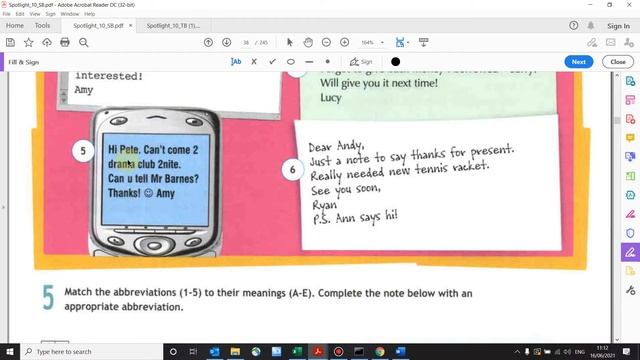Screen dimensions: 640x360
Task: Select the dot tool
Action: tap(327, 62)
